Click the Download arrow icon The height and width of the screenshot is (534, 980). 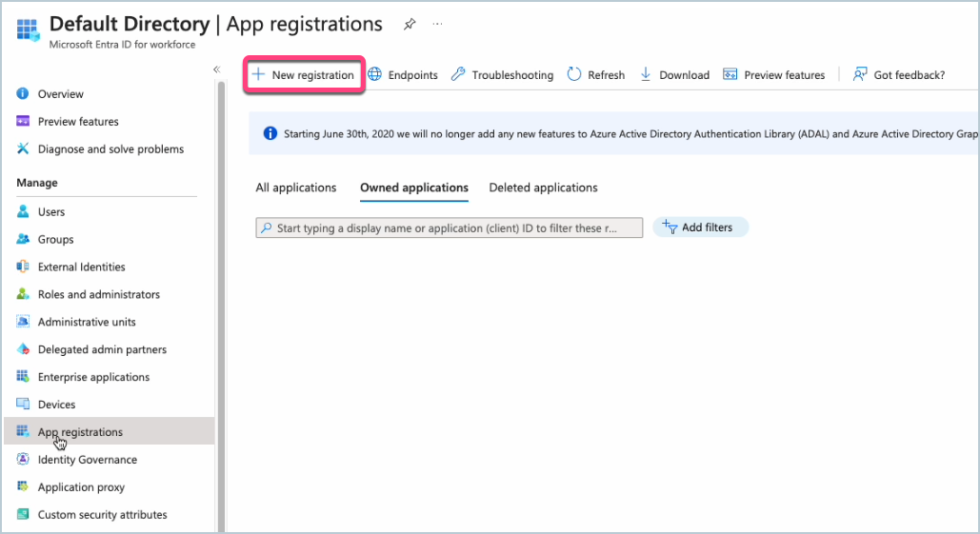[646, 74]
